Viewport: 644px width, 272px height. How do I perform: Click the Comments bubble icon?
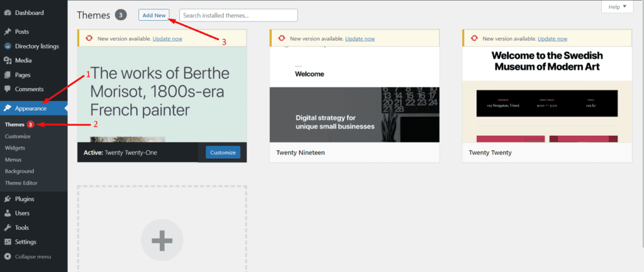coord(8,89)
